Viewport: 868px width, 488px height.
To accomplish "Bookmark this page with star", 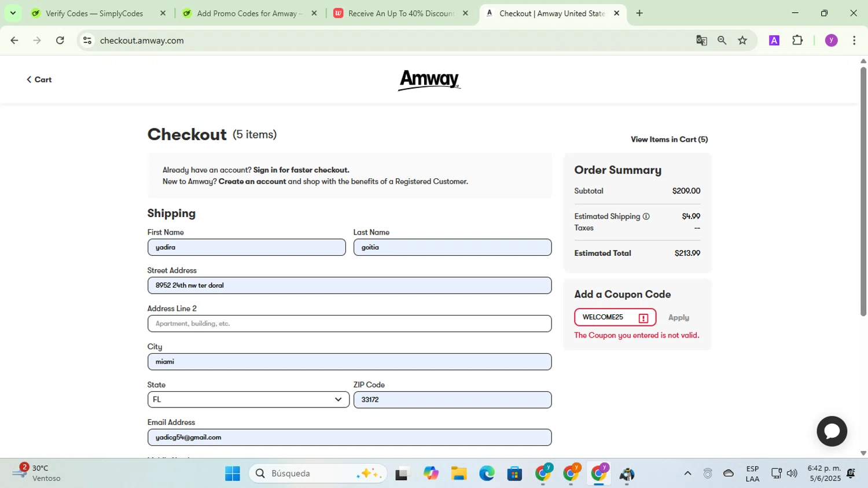I will [742, 41].
